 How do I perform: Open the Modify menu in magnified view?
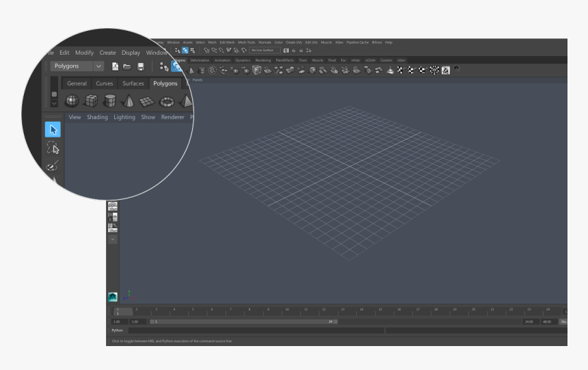[84, 53]
